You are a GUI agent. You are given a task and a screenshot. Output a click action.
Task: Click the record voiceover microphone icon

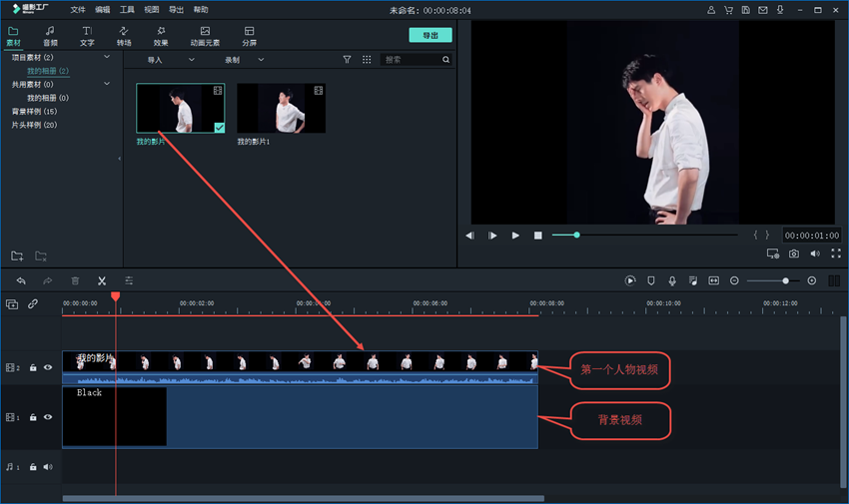click(x=672, y=281)
